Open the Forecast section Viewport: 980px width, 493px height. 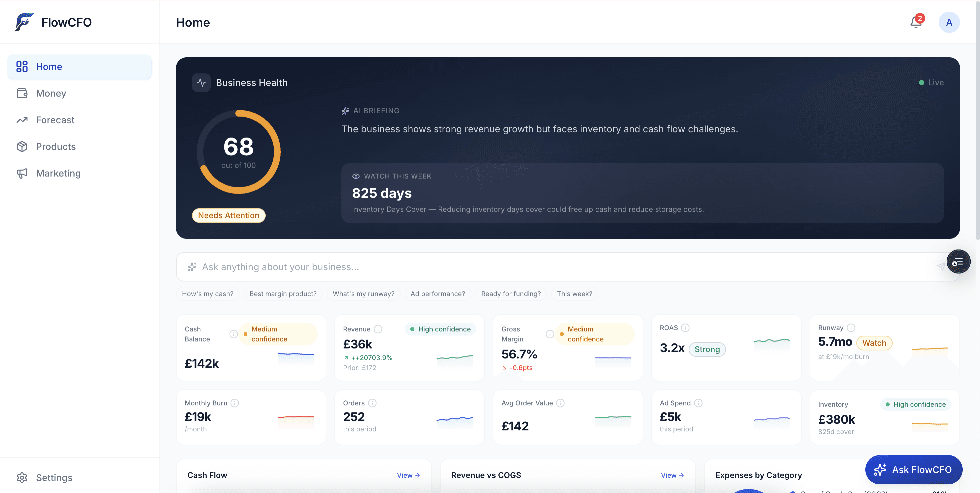click(80, 120)
